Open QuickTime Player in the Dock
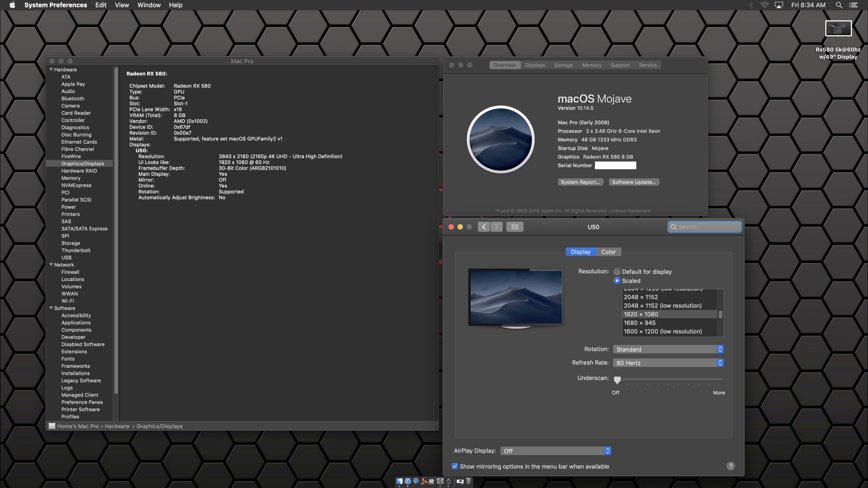The image size is (868, 488). [x=416, y=481]
